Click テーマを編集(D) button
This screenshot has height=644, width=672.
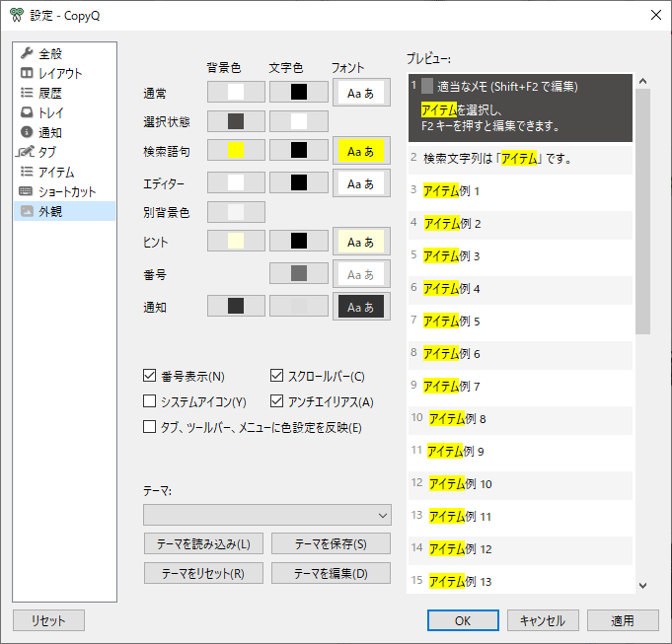(x=331, y=573)
